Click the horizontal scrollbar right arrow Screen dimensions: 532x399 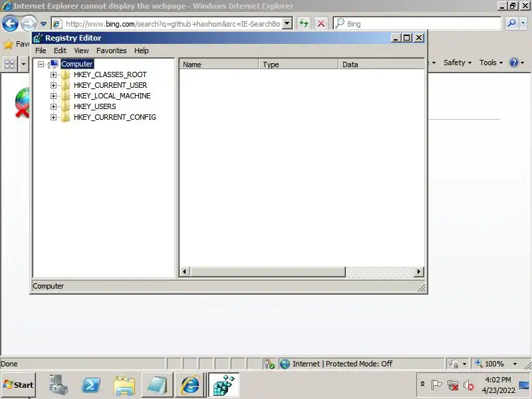click(419, 271)
